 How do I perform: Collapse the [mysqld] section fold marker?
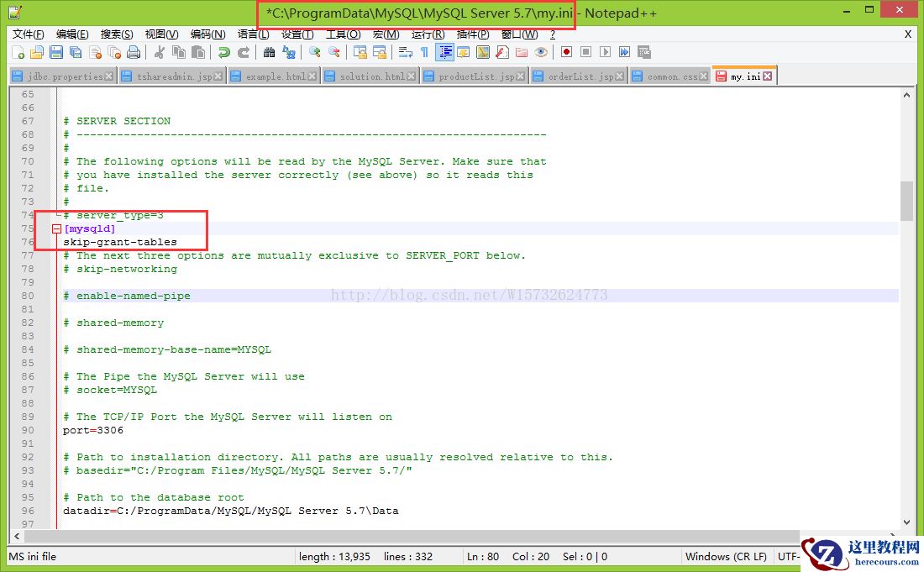(x=56, y=228)
